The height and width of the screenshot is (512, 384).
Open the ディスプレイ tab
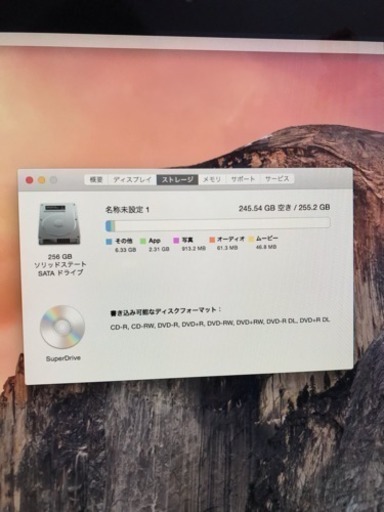132,180
